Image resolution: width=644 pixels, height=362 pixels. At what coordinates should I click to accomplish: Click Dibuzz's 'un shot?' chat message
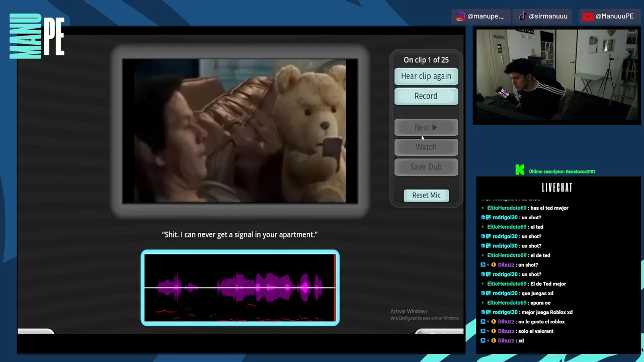[x=528, y=265]
